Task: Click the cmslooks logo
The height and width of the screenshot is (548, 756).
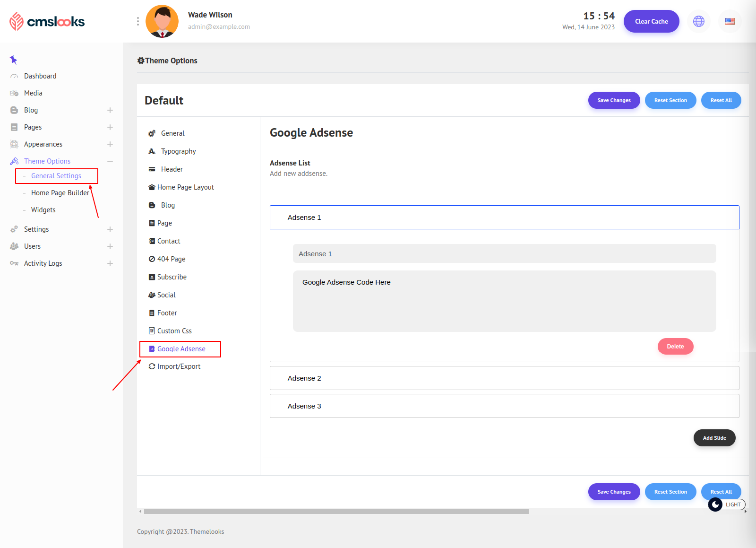Action: pos(47,21)
